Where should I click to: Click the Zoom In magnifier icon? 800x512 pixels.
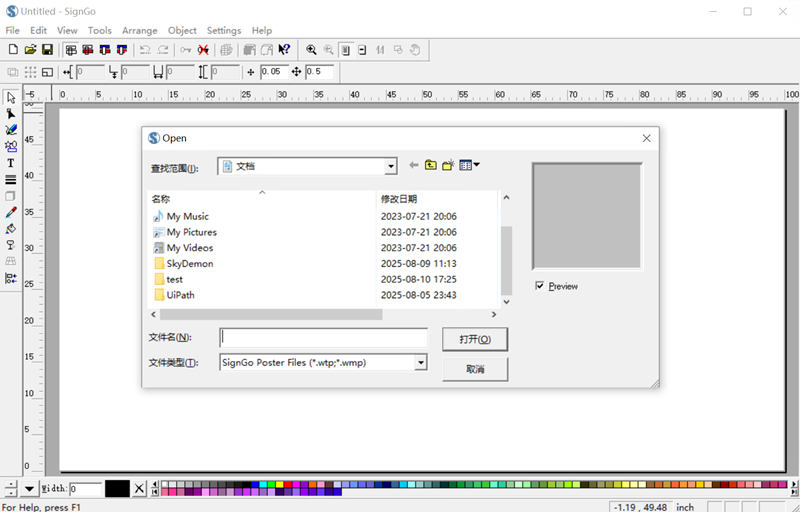(x=311, y=49)
